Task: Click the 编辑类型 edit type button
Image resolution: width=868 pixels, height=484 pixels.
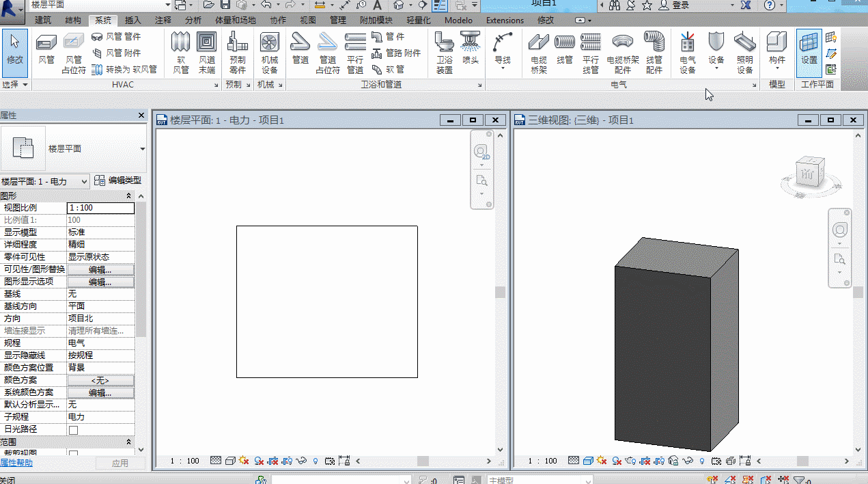Action: click(x=118, y=180)
